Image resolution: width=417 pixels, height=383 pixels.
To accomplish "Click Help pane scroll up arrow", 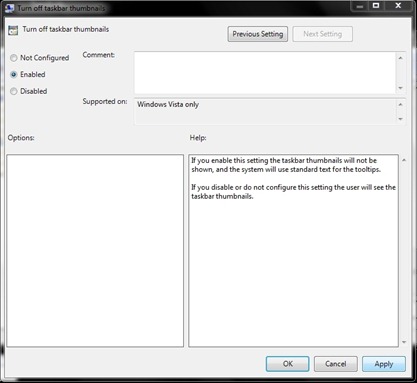I will (x=404, y=160).
